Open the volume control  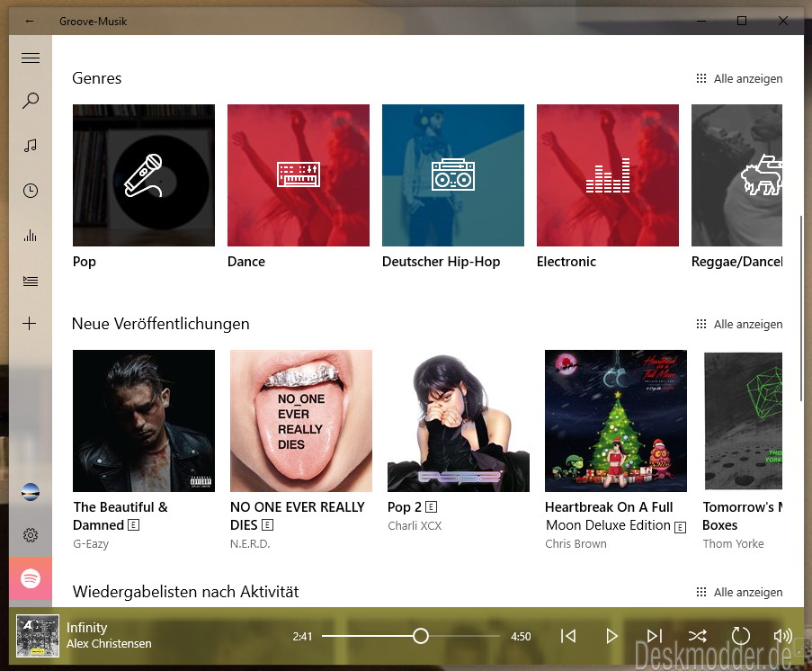pos(782,636)
